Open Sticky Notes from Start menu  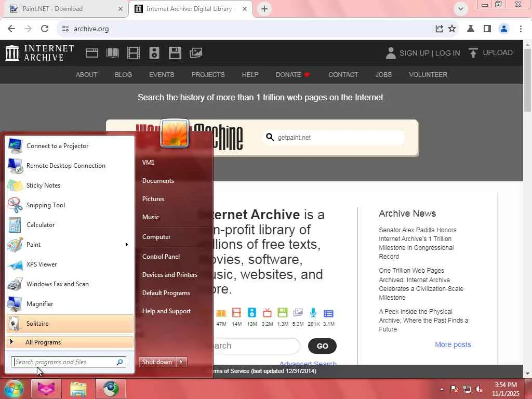click(x=70, y=185)
